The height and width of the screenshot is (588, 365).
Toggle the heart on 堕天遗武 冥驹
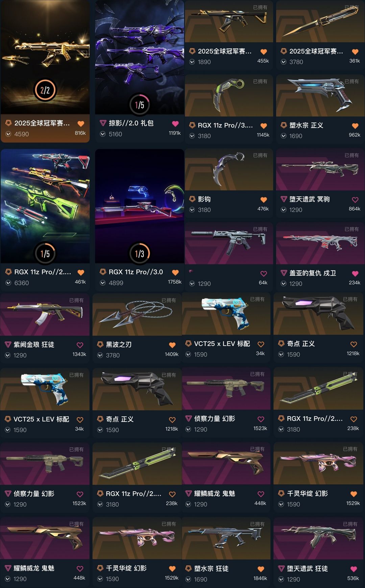(x=355, y=200)
